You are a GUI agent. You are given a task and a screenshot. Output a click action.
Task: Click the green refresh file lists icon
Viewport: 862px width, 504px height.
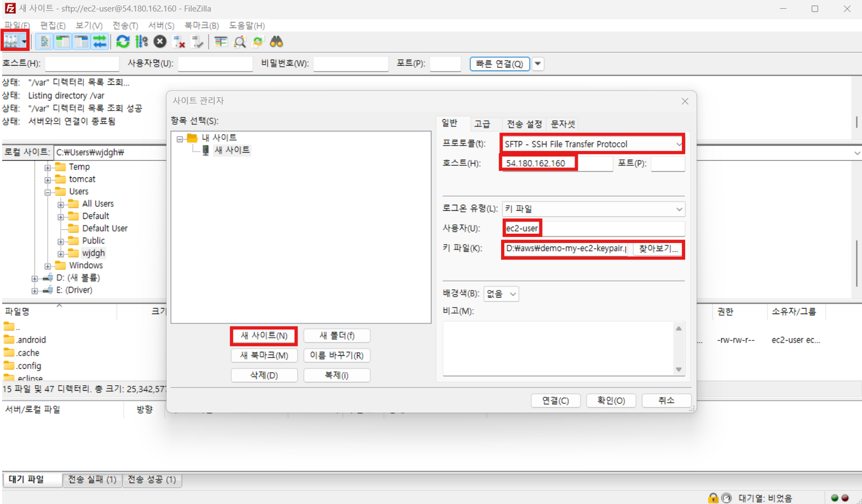coord(123,42)
